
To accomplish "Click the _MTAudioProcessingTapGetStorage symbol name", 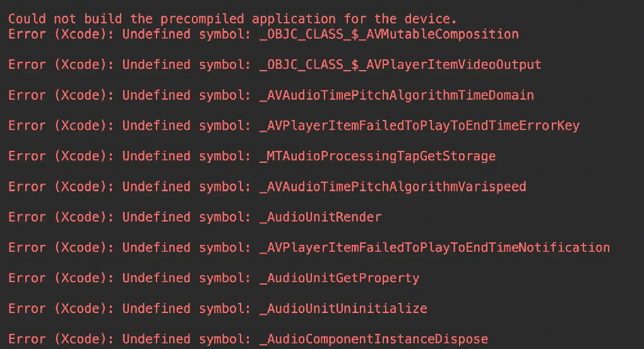I will [x=378, y=156].
